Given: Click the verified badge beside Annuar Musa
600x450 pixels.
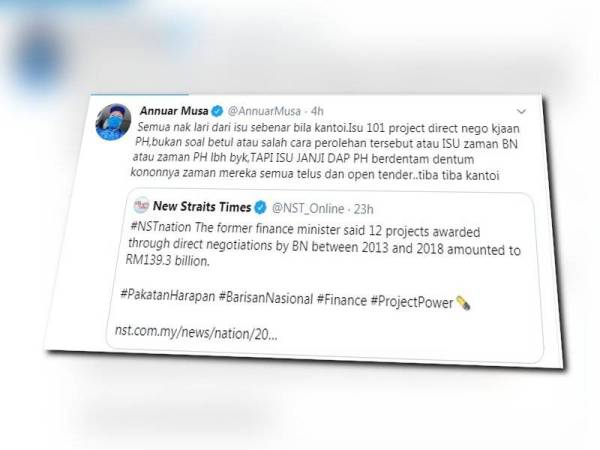Looking at the screenshot, I should tap(218, 111).
